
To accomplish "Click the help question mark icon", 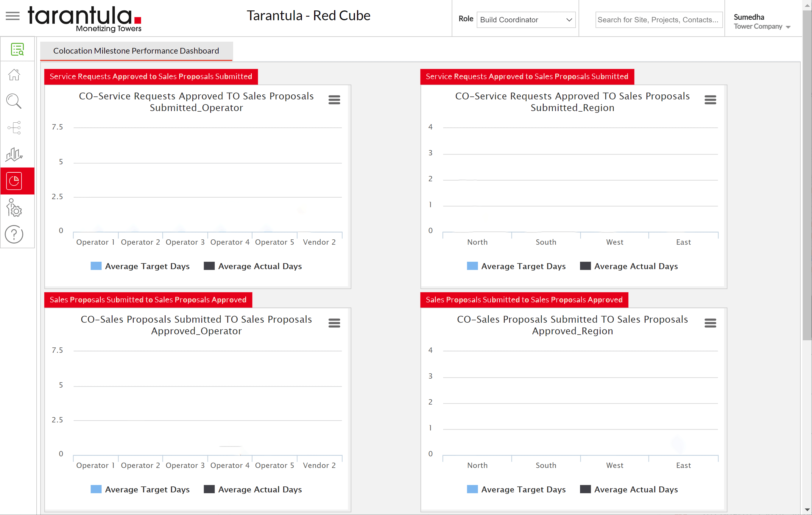I will pyautogui.click(x=14, y=234).
